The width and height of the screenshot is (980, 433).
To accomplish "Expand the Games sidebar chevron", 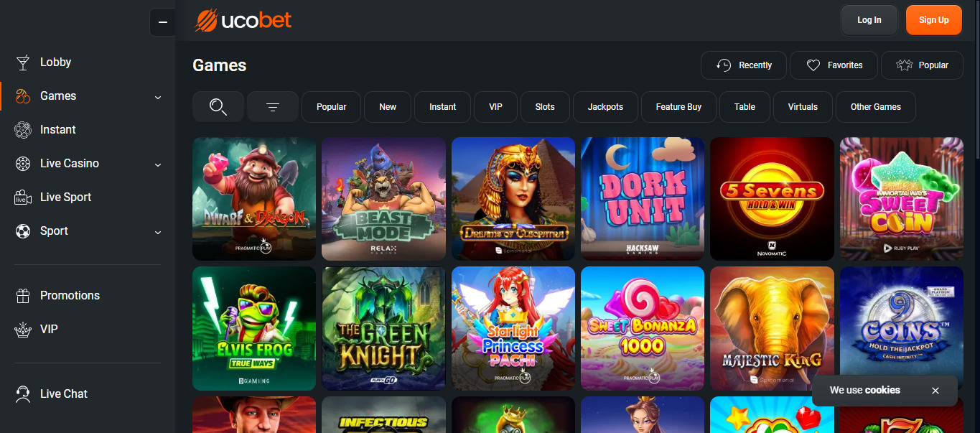I will 158,97.
